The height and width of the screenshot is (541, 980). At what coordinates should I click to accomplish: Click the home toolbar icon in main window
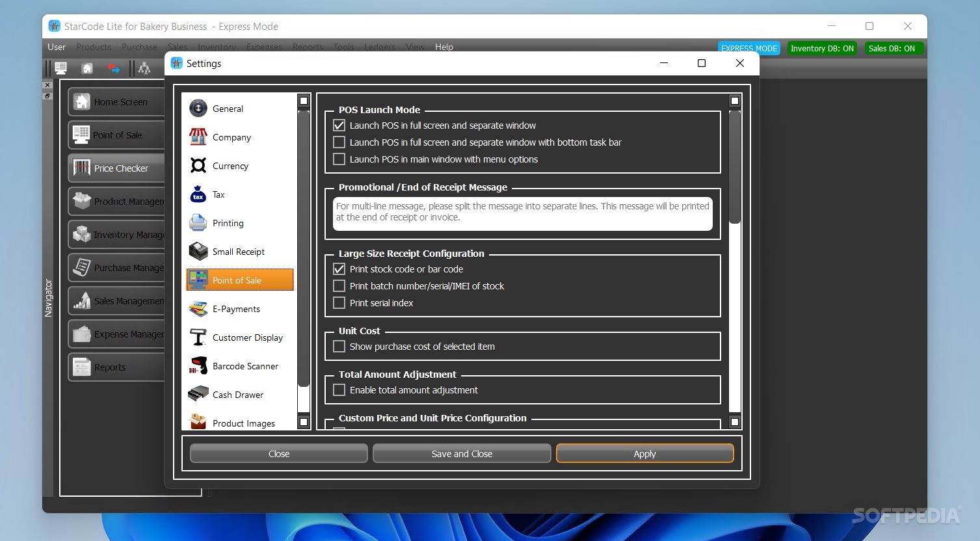click(x=87, y=68)
